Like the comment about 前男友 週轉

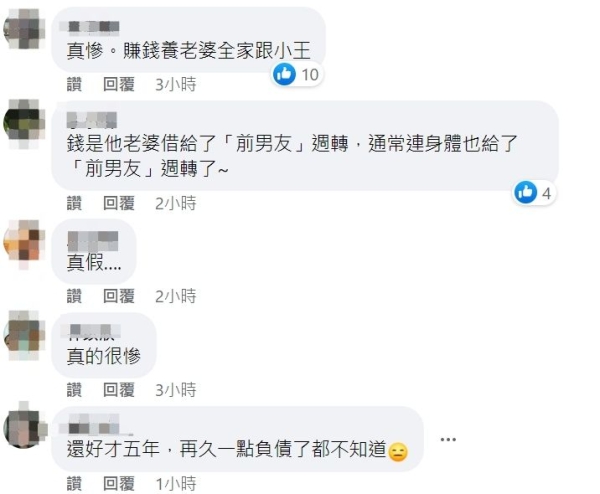(x=74, y=203)
